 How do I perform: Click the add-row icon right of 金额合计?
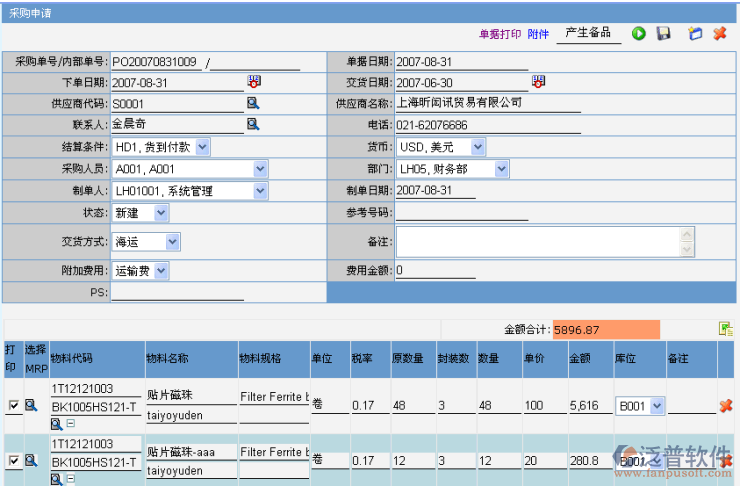(x=725, y=329)
